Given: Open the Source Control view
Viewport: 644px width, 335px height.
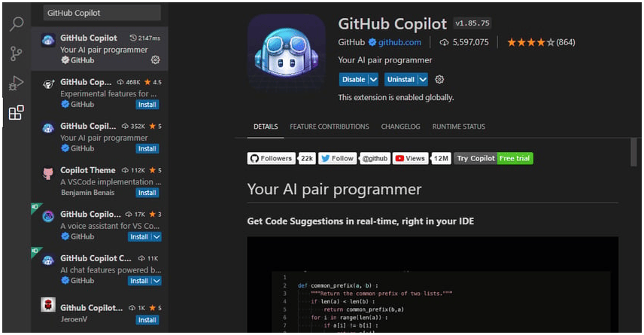Looking at the screenshot, I should point(17,53).
